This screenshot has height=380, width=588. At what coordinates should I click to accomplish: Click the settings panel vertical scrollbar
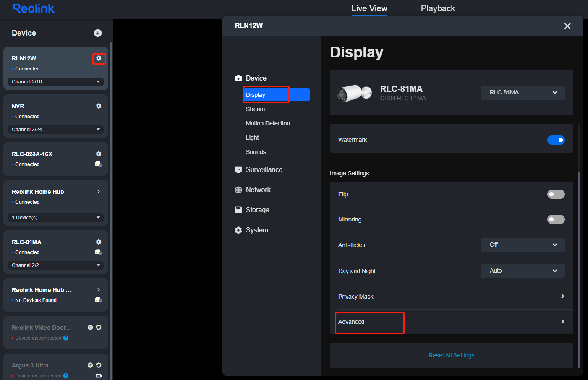coord(579,269)
